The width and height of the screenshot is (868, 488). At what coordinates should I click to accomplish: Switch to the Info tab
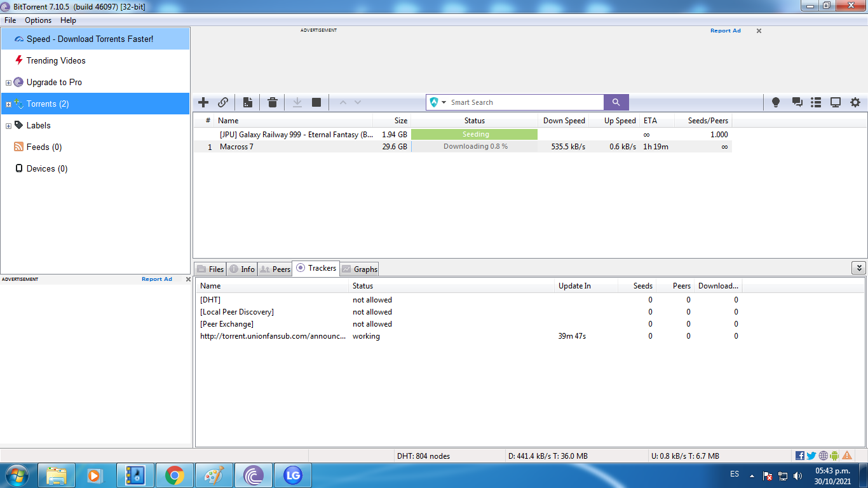(242, 269)
